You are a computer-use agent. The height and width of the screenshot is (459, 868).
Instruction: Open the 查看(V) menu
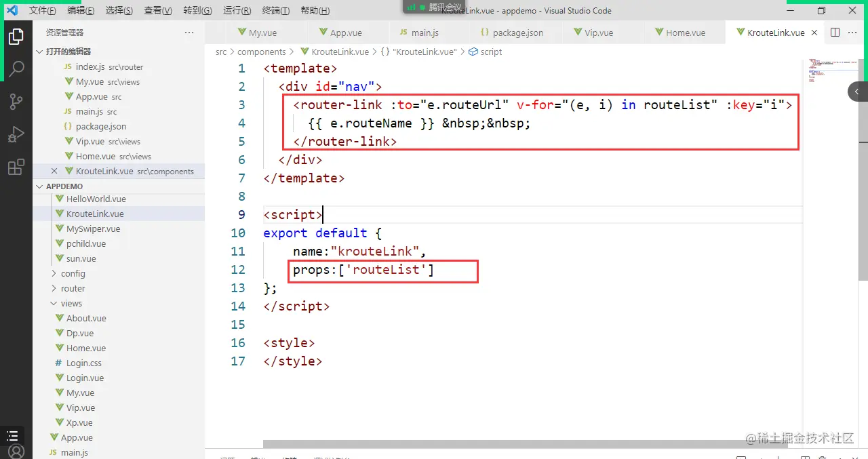point(158,11)
